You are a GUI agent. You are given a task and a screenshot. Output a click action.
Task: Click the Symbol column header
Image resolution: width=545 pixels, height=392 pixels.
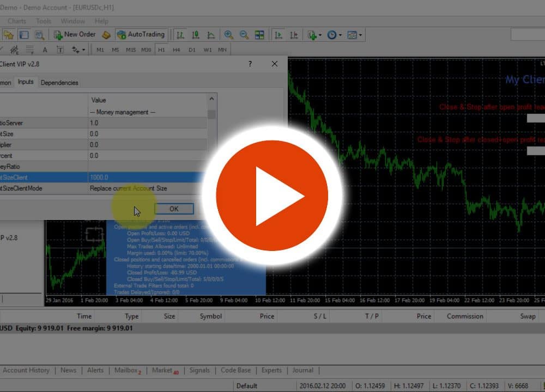[x=210, y=316]
